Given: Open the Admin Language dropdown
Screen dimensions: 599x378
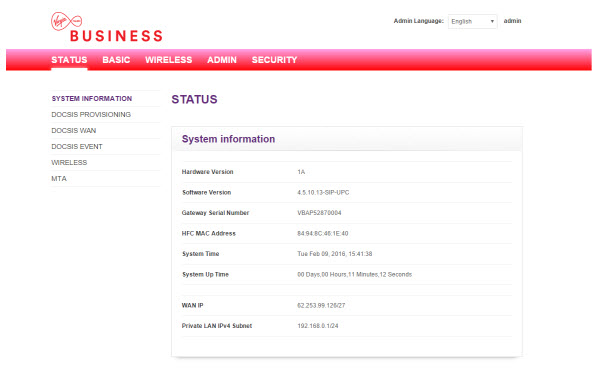Looking at the screenshot, I should click(472, 21).
